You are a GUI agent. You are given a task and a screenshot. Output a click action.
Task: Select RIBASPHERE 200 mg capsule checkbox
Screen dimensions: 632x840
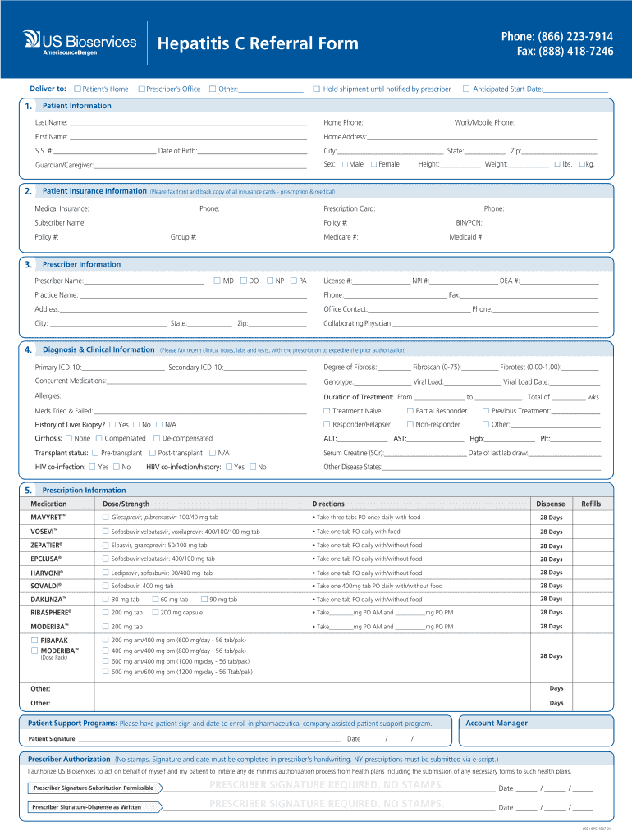tap(155, 612)
